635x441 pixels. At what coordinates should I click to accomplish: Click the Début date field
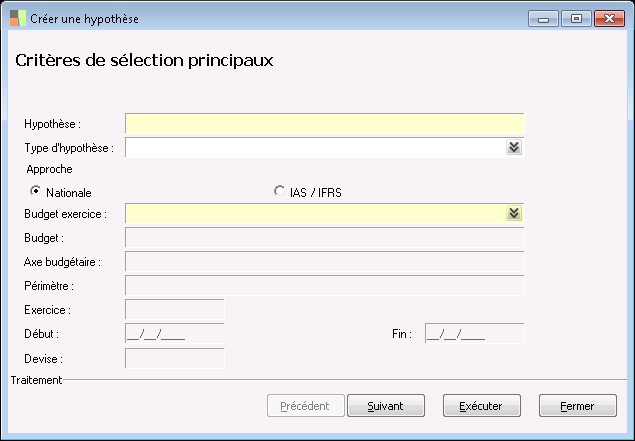pyautogui.click(x=174, y=334)
